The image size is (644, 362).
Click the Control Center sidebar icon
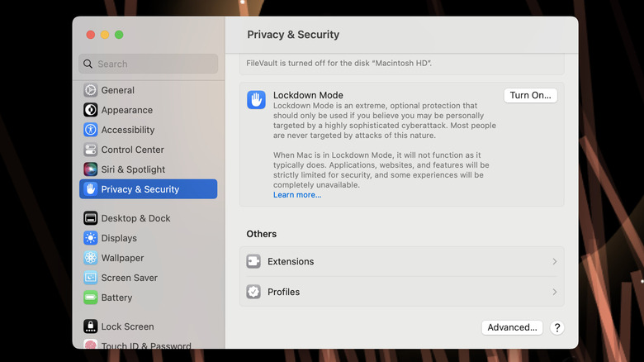pos(91,150)
